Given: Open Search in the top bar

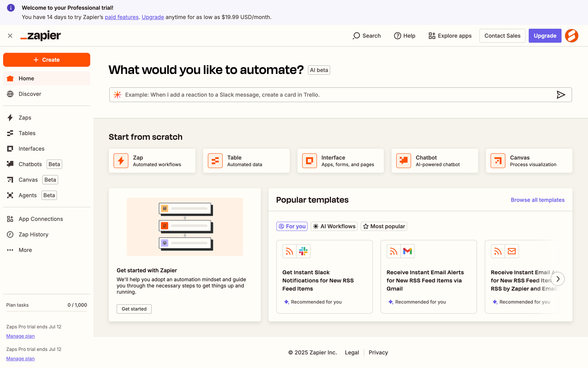Looking at the screenshot, I should pos(367,36).
